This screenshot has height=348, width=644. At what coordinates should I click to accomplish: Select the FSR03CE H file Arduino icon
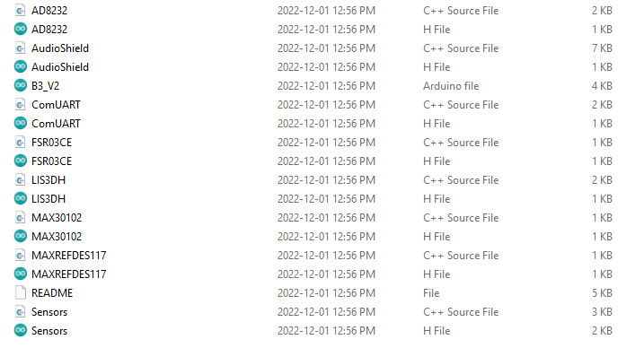pyautogui.click(x=20, y=161)
